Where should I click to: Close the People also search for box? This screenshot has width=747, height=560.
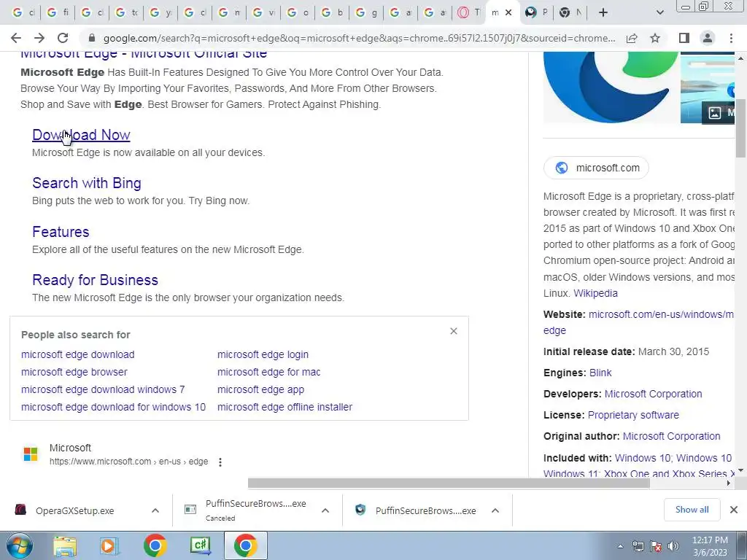(x=454, y=331)
